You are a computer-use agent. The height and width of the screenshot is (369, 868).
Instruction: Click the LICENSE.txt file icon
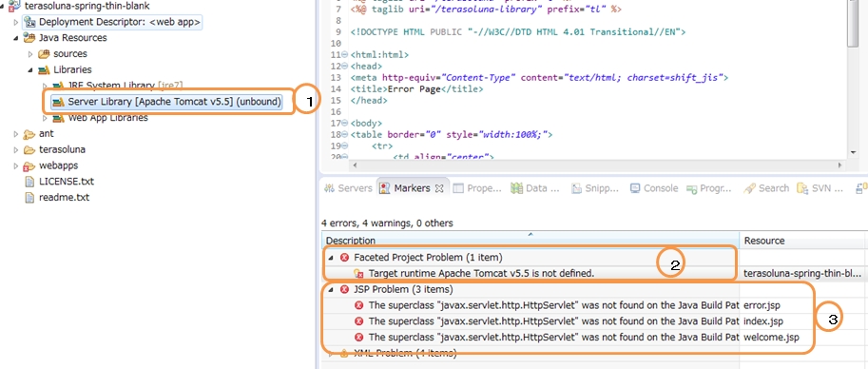pos(29,182)
